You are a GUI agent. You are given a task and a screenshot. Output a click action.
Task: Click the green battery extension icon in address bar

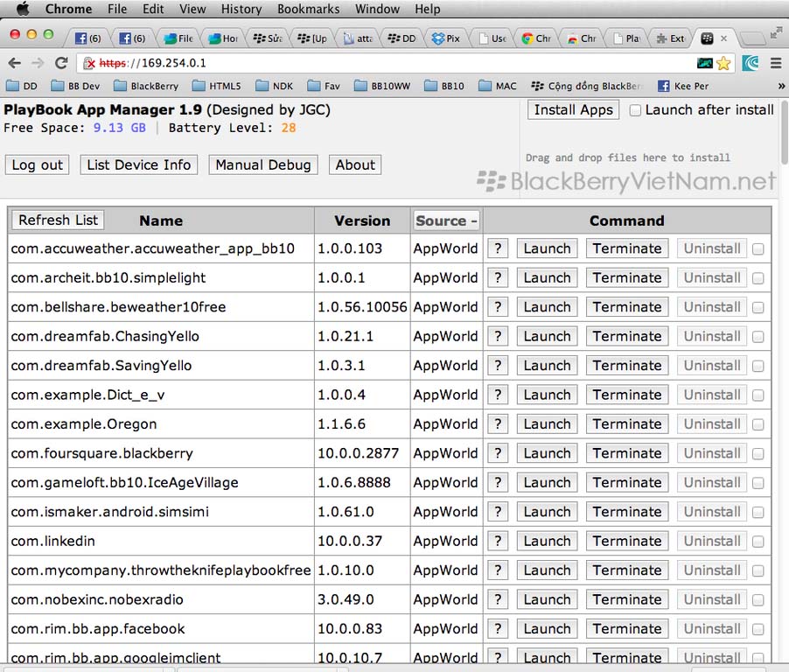tap(704, 63)
